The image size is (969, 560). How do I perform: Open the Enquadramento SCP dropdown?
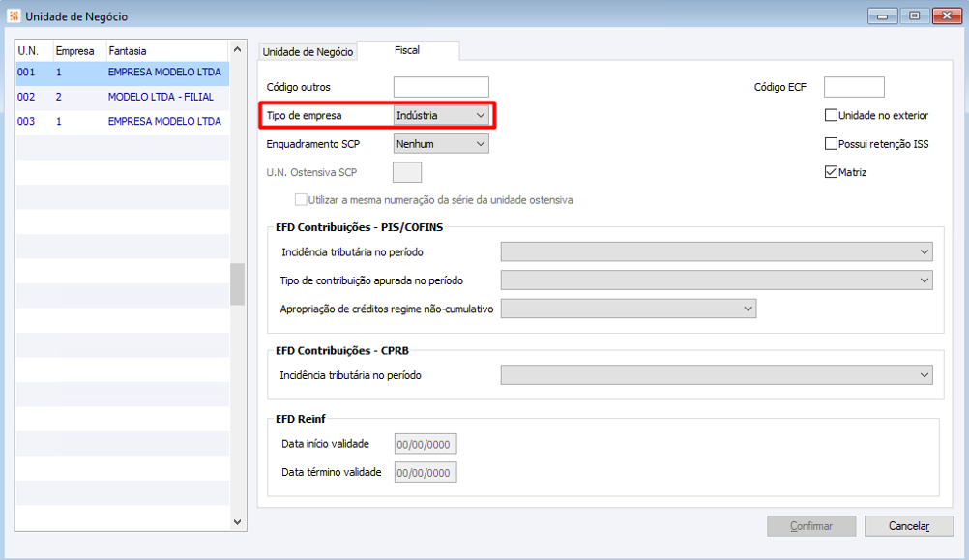point(441,144)
